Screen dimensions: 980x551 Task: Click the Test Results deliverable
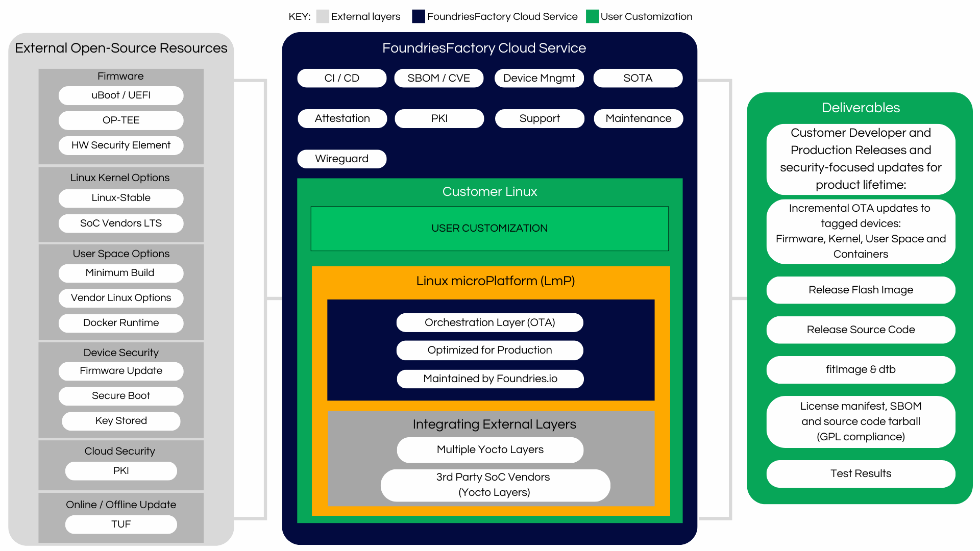pos(861,473)
